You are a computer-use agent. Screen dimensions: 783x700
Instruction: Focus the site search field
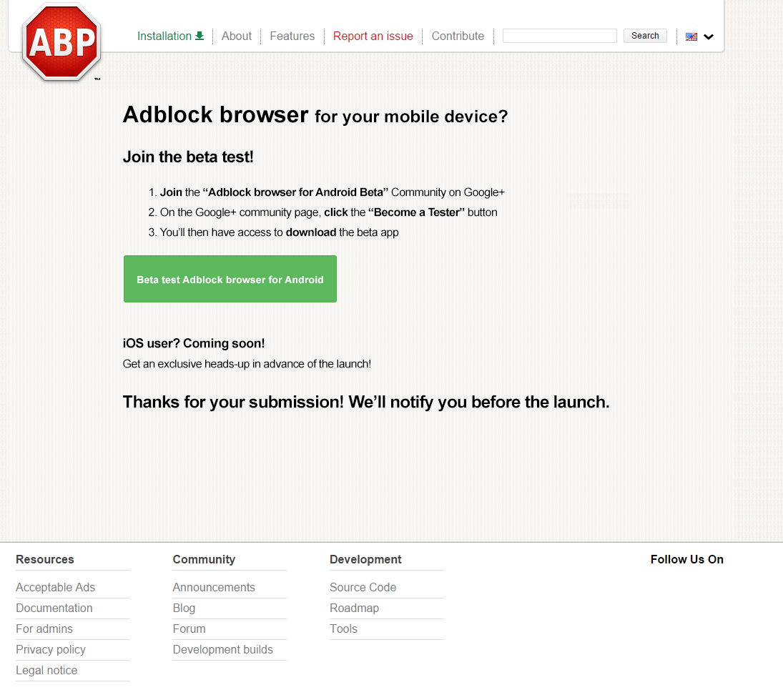(559, 36)
